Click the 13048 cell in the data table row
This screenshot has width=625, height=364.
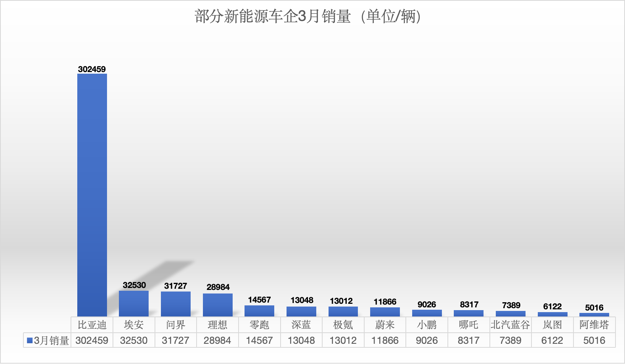301,340
